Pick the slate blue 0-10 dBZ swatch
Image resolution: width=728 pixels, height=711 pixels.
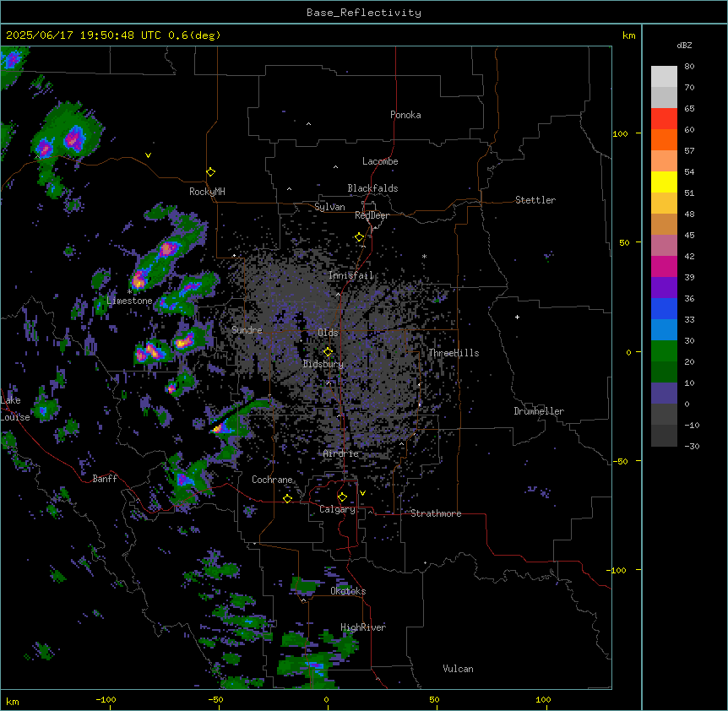coord(664,393)
